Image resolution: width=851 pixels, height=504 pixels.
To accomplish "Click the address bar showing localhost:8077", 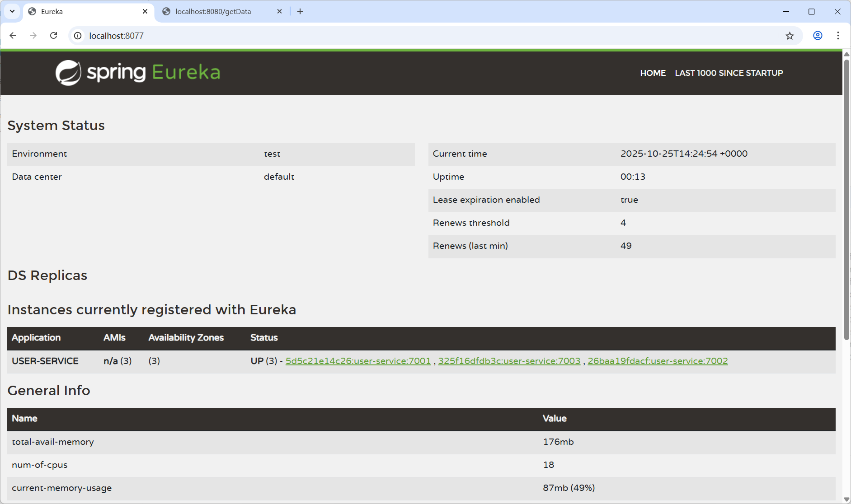I will (x=407, y=36).
